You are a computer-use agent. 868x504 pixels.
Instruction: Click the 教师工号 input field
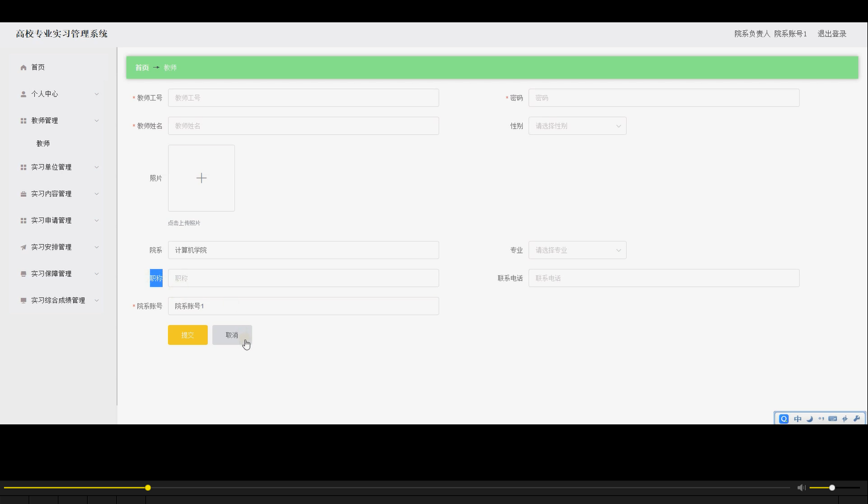(303, 98)
